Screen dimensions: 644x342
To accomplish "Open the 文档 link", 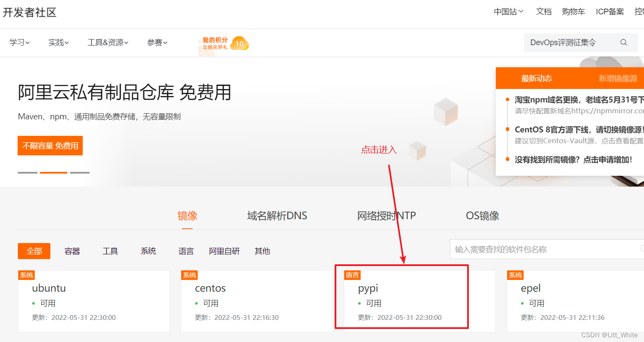I will [x=544, y=12].
